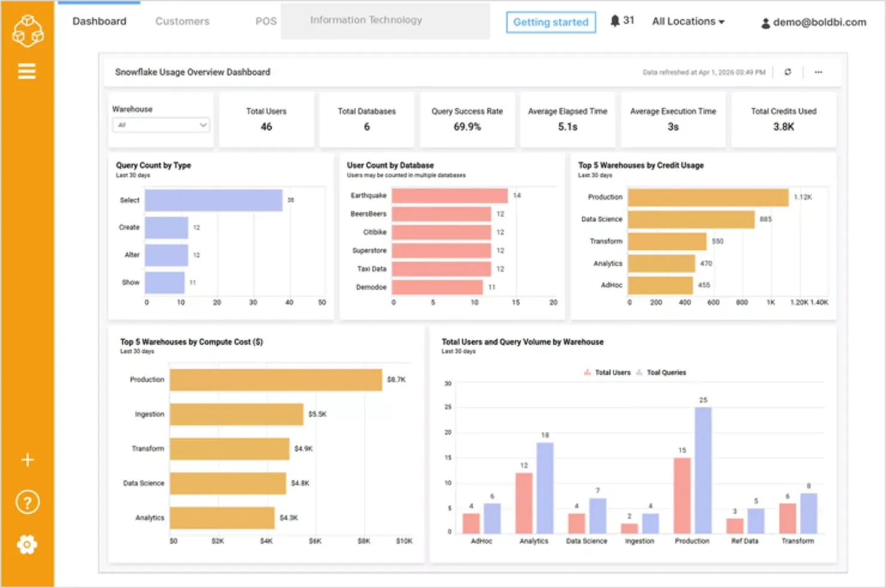Click the notification count 31

[629, 20]
